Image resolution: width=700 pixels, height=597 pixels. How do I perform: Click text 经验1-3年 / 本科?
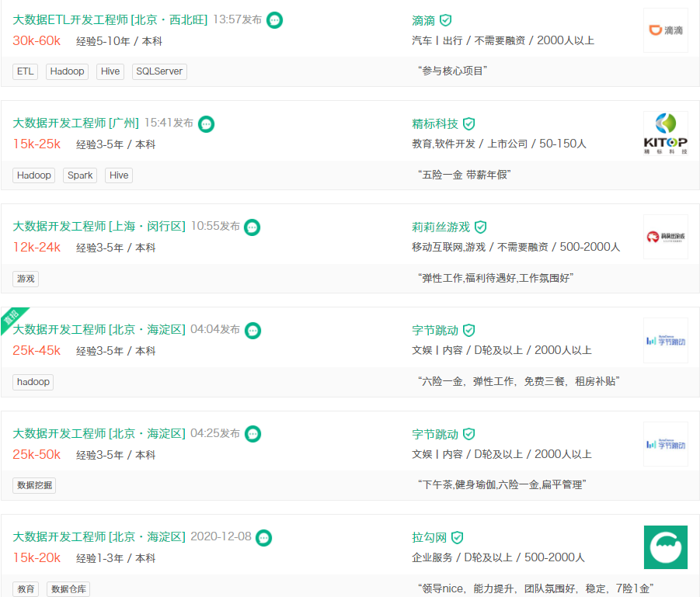[x=116, y=558]
